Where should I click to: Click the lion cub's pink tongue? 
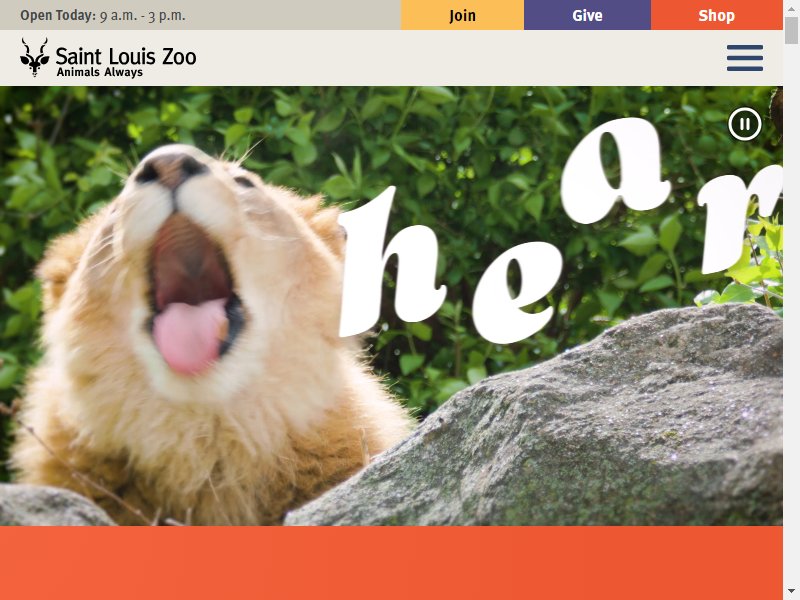(x=190, y=336)
